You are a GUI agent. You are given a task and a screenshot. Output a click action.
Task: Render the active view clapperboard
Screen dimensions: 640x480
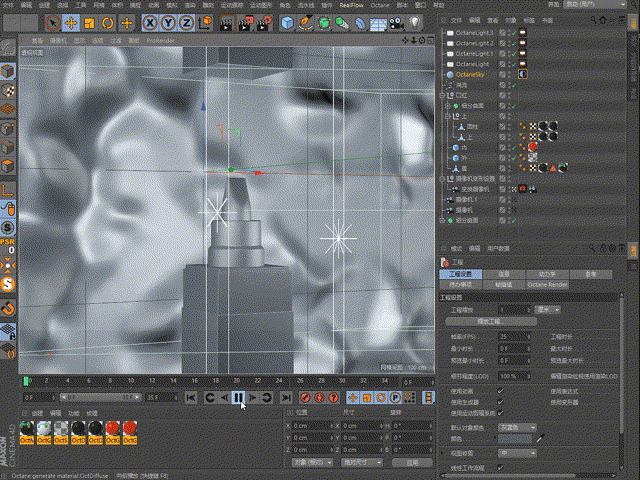click(x=226, y=23)
